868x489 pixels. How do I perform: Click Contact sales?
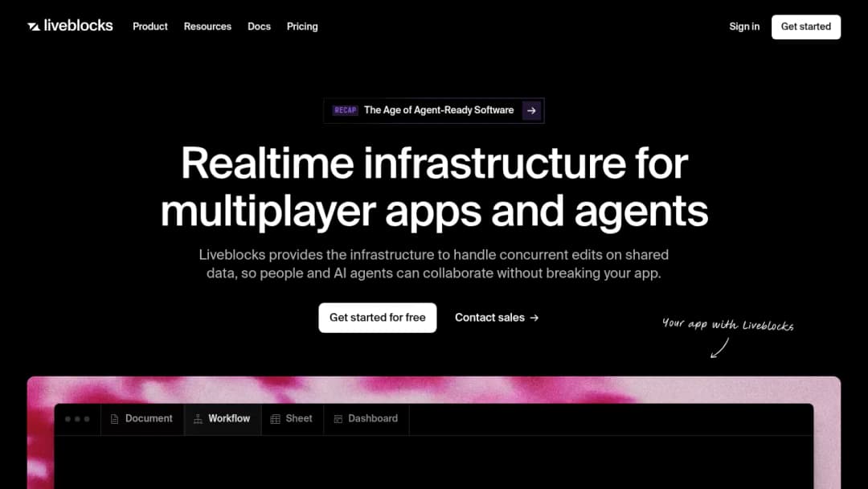[x=497, y=318]
